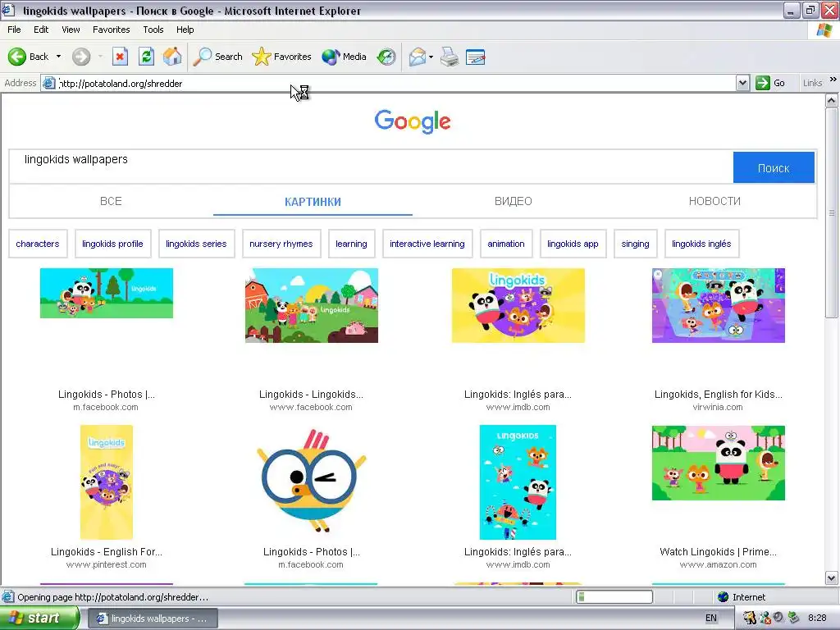Open the tall yellow pinterest thumbnail
Image resolution: width=840 pixels, height=630 pixels.
tap(107, 482)
